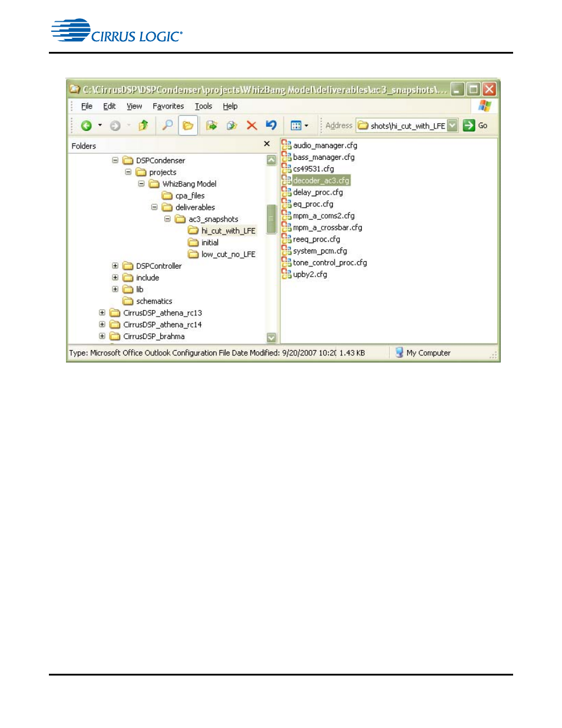This screenshot has width=562, height=728.
Task: Toggle the Folders pane button
Action: click(x=188, y=126)
